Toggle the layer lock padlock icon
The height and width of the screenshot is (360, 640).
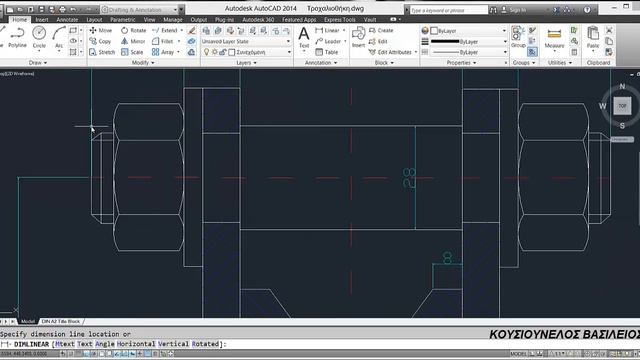(x=223, y=52)
